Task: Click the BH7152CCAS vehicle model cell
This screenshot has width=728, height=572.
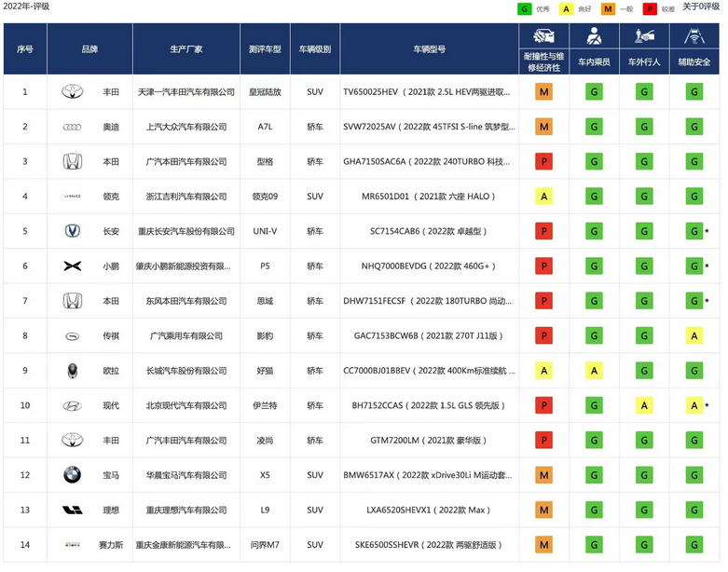Action: (429, 405)
